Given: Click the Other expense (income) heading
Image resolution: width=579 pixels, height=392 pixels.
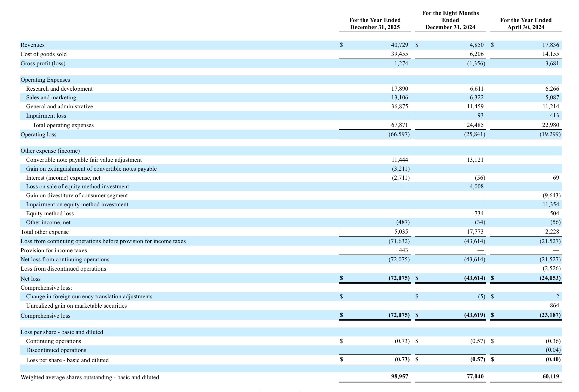Looking at the screenshot, I should [50, 151].
